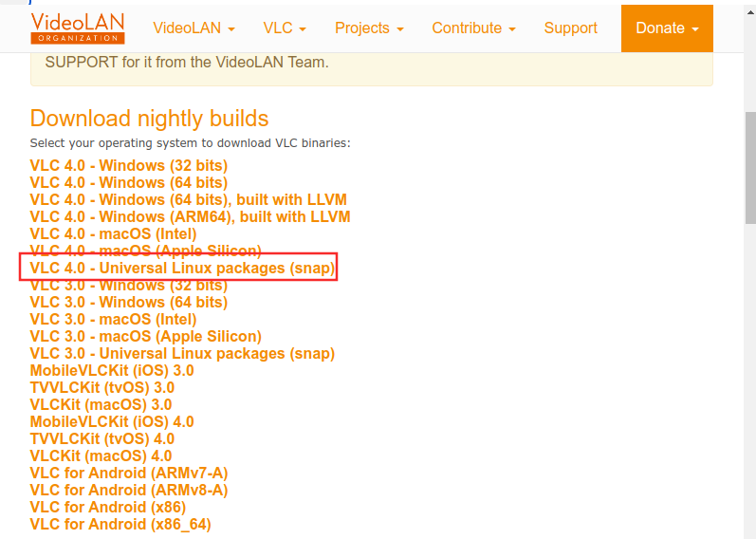The height and width of the screenshot is (539, 756).
Task: Expand the VLC navigation dropdown
Action: click(285, 28)
